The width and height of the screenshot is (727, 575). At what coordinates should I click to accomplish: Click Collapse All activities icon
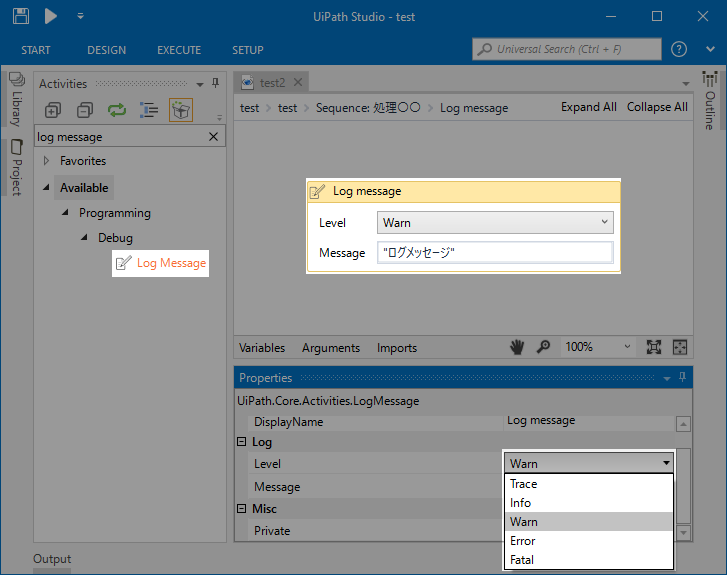pos(85,110)
